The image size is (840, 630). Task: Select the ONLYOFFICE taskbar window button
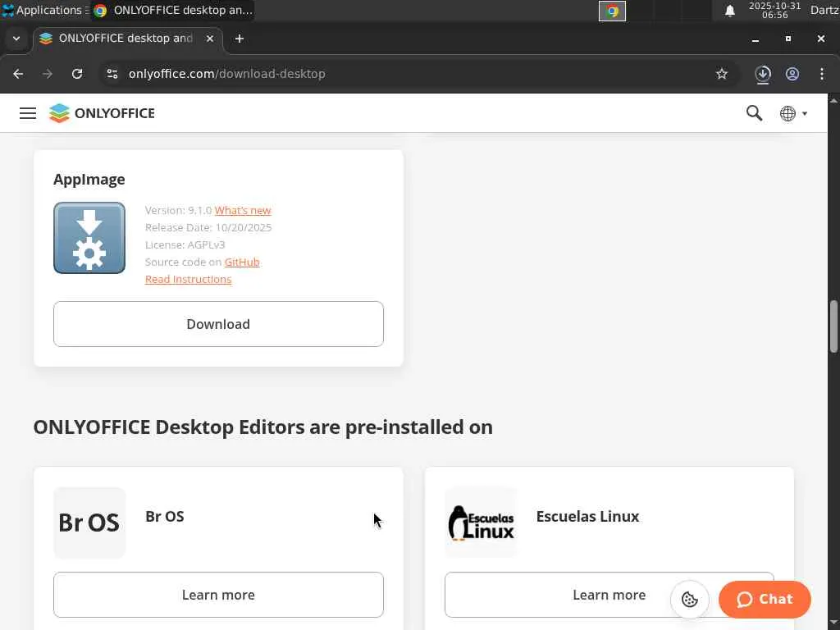click(172, 10)
